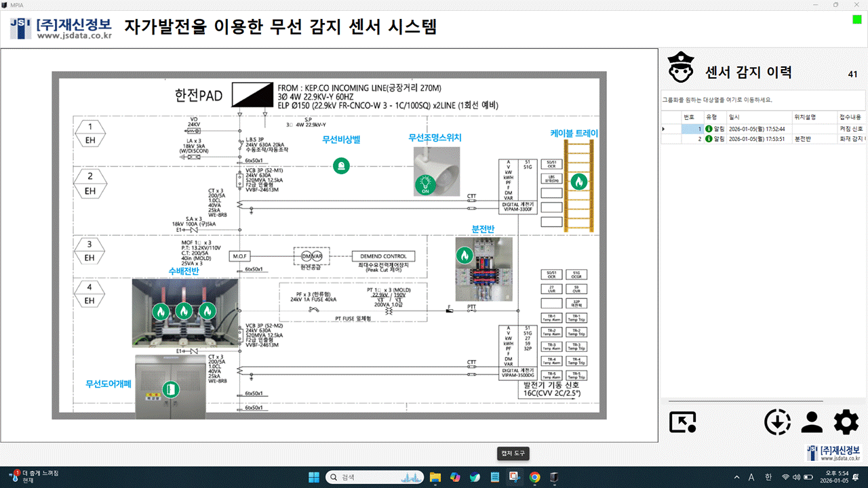The image size is (868, 488).
Task: Open the user account icon
Action: (811, 422)
